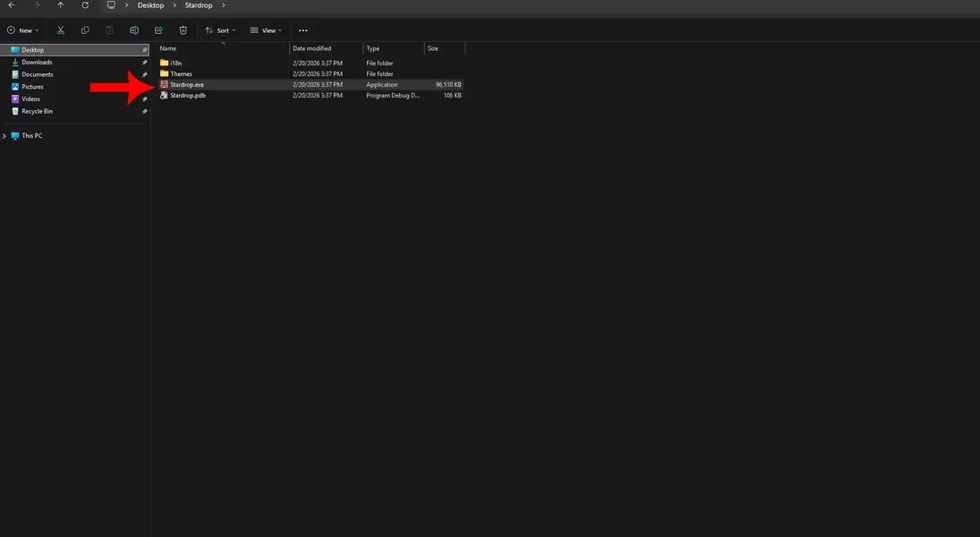Click the Share icon in toolbar
The image size is (980, 537).
click(158, 30)
